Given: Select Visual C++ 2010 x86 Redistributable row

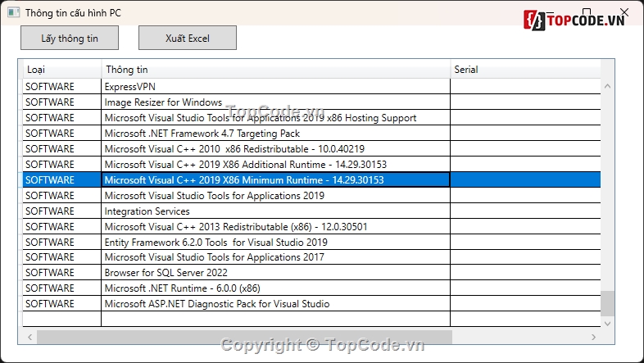Looking at the screenshot, I should [311, 148].
